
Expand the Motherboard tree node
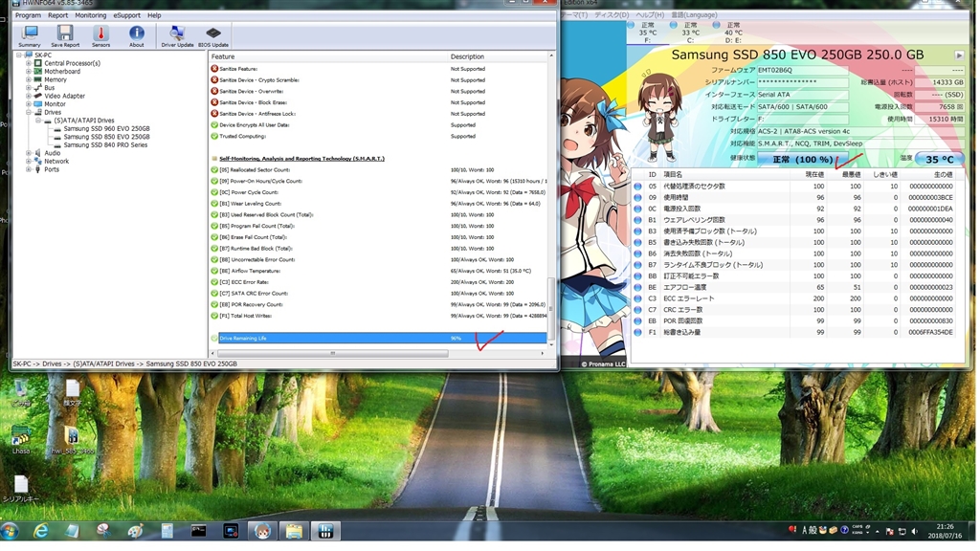pyautogui.click(x=28, y=71)
